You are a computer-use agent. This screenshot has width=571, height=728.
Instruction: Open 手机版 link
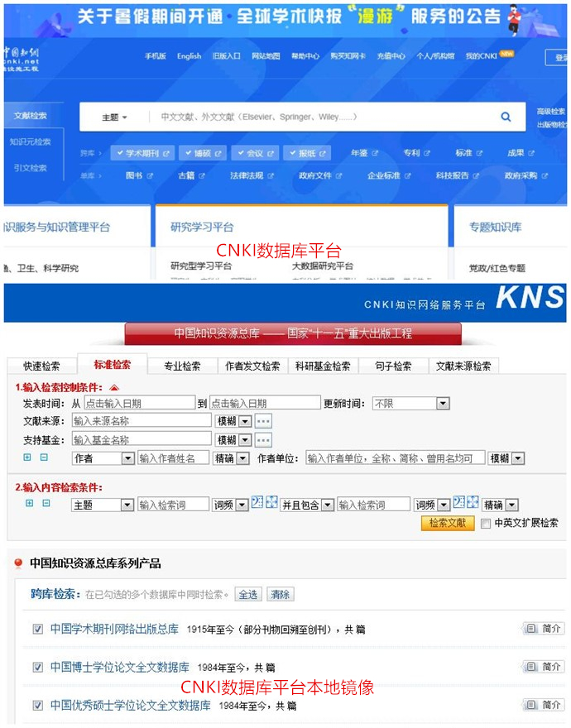(156, 56)
